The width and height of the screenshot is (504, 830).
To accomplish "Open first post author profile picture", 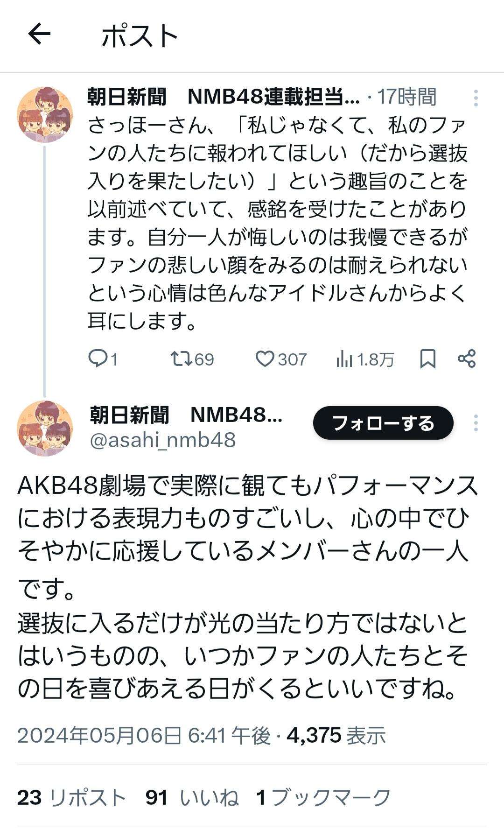I will click(45, 114).
